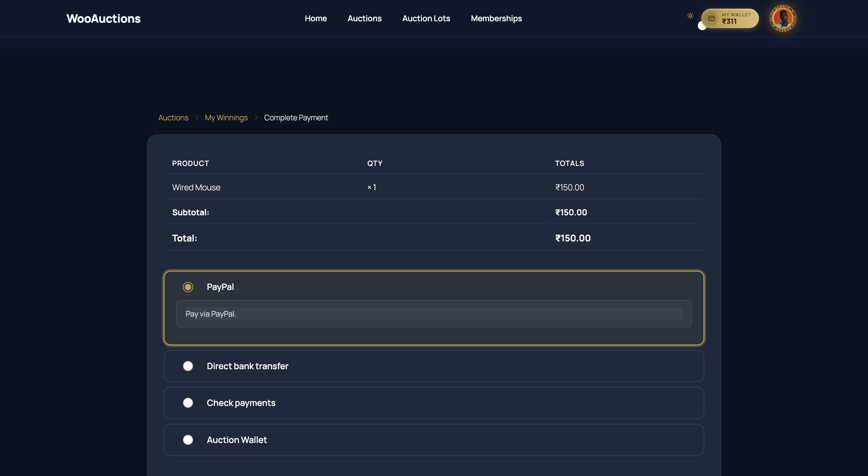Click the credit card icon in My Wallet
The height and width of the screenshot is (476, 868).
click(x=712, y=19)
